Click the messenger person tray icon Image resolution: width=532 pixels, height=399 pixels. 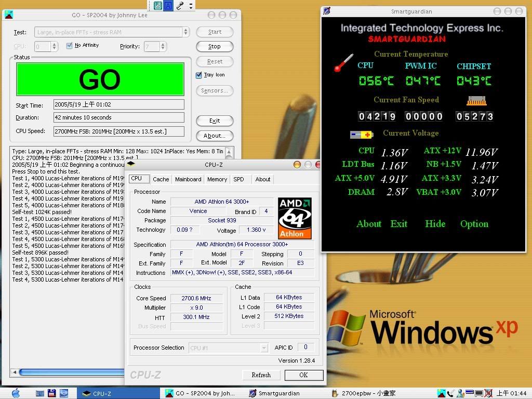(460, 393)
